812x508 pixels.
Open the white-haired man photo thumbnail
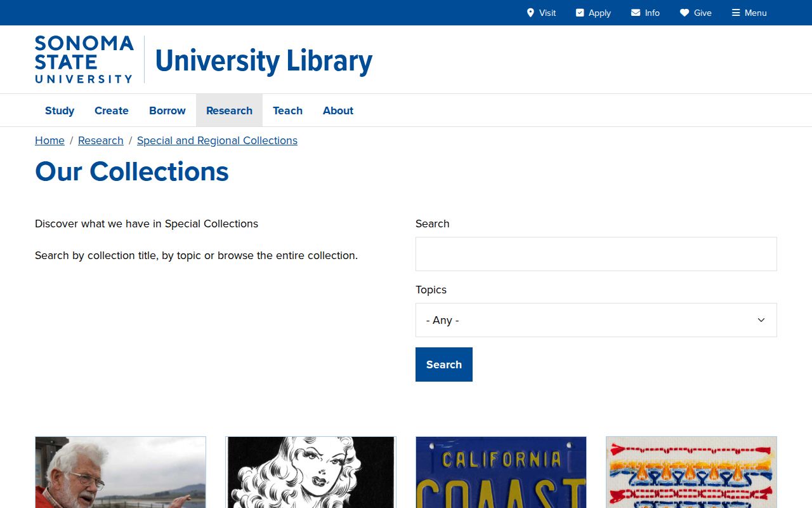coord(121,472)
